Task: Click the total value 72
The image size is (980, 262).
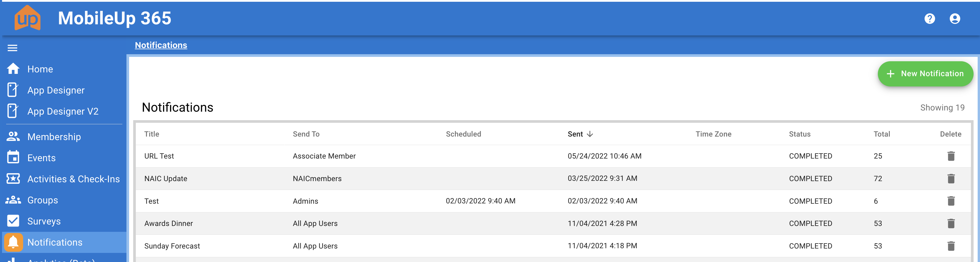Action: [878, 178]
